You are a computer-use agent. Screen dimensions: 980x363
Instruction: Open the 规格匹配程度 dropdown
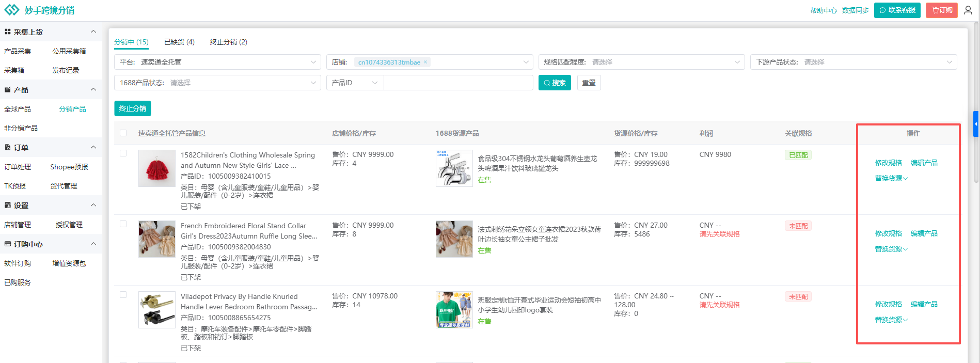(x=641, y=62)
